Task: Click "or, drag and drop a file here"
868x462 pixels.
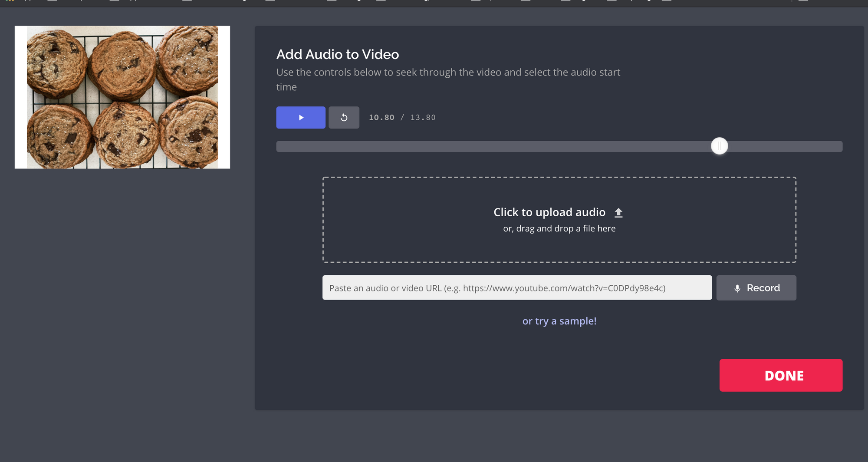Action: point(559,229)
